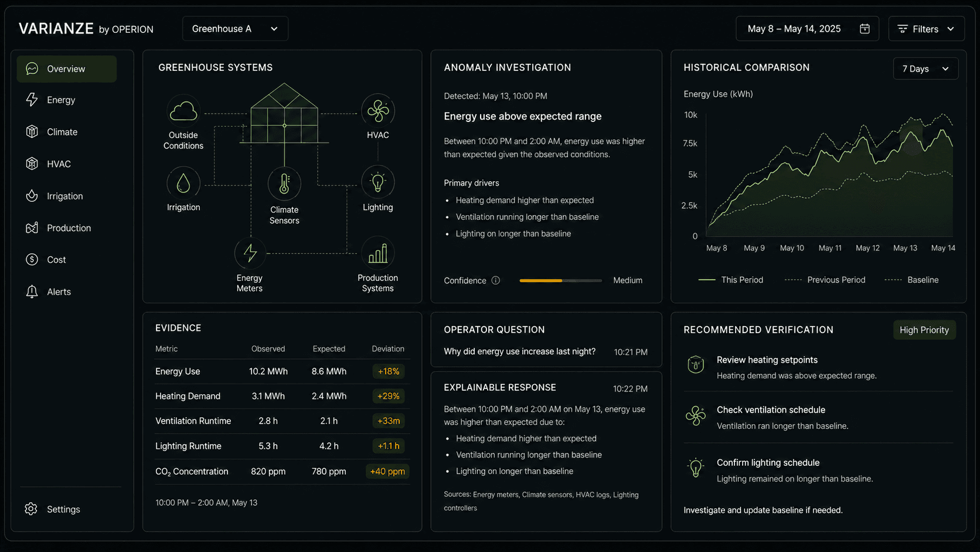The height and width of the screenshot is (552, 980).
Task: Open the Irrigation page from sidebar
Action: [64, 196]
